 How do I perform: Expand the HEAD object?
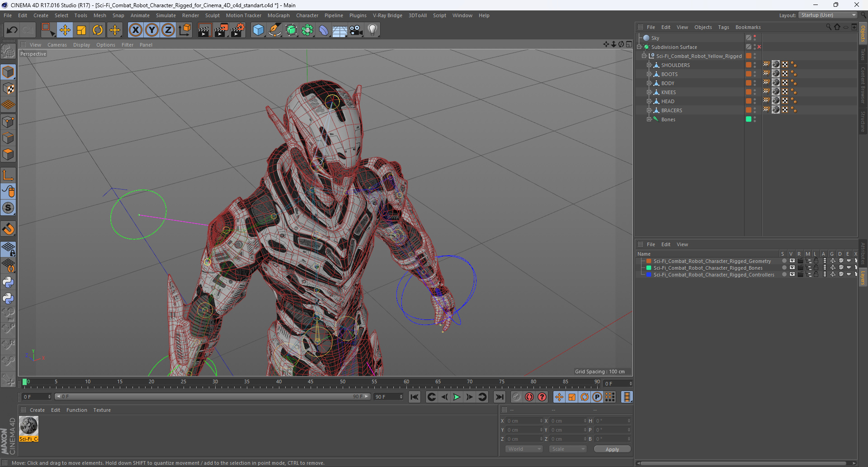(649, 101)
